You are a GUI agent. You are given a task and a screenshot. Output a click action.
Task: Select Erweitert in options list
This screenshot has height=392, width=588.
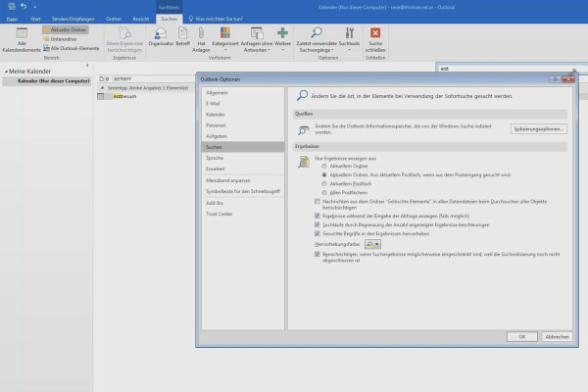click(243, 169)
